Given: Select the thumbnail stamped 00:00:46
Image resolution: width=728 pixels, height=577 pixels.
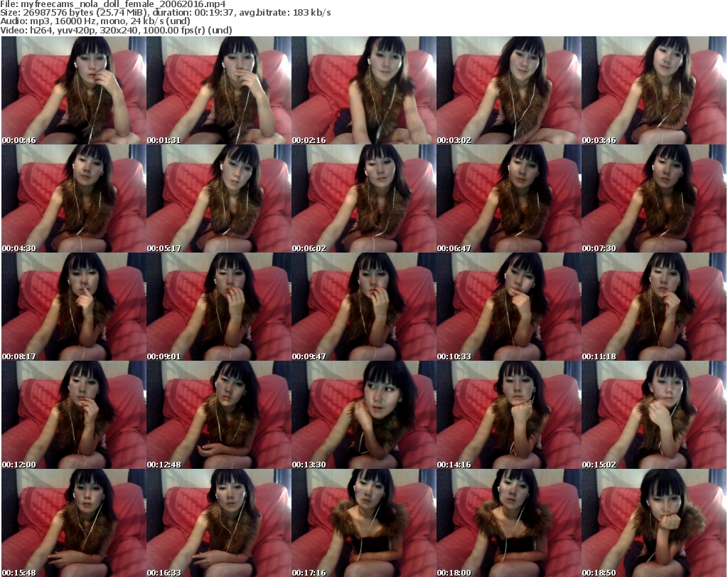Looking at the screenshot, I should coord(74,90).
